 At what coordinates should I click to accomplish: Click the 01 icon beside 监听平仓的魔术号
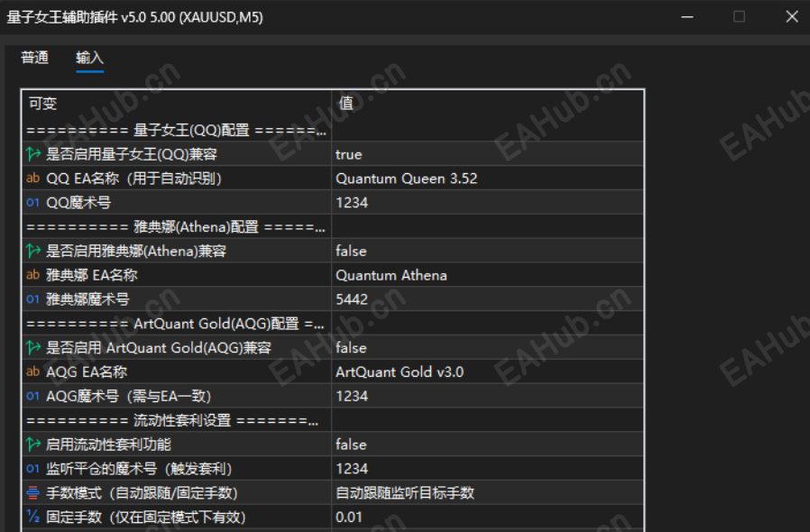(33, 469)
